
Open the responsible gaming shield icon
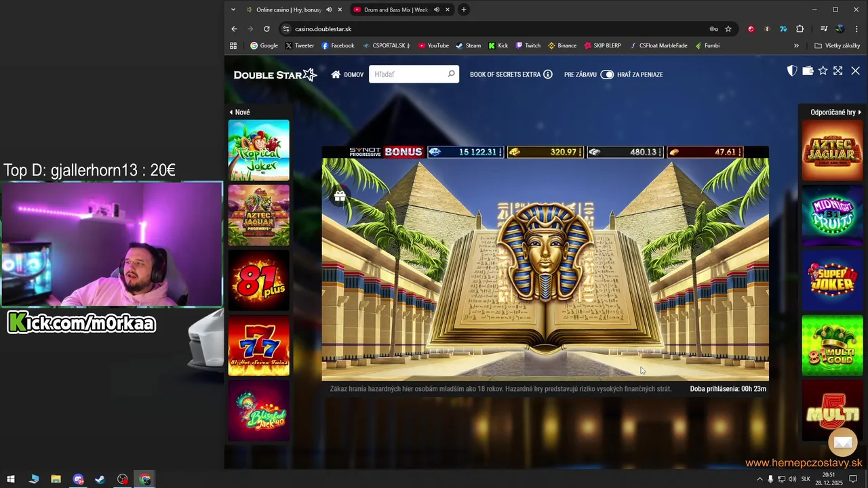pos(791,70)
